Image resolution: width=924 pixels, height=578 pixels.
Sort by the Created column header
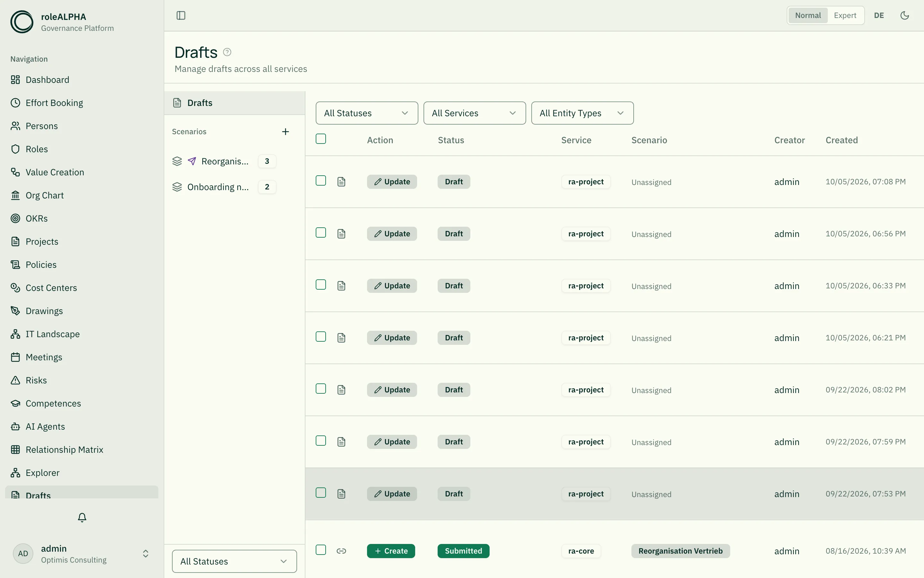click(x=842, y=140)
